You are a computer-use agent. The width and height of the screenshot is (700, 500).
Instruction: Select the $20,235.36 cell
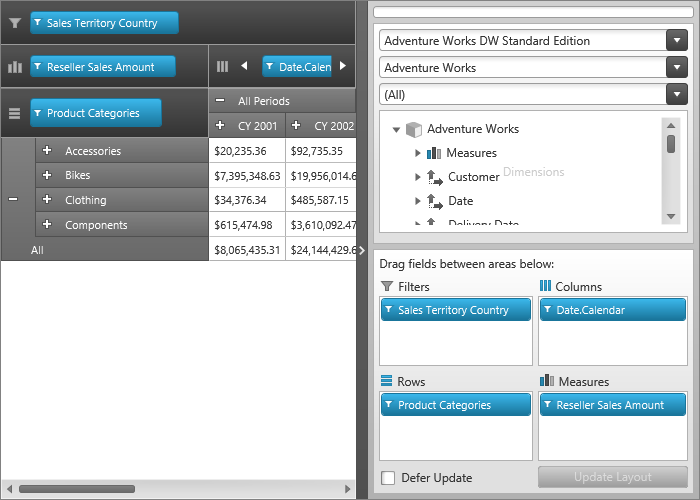[x=247, y=151]
